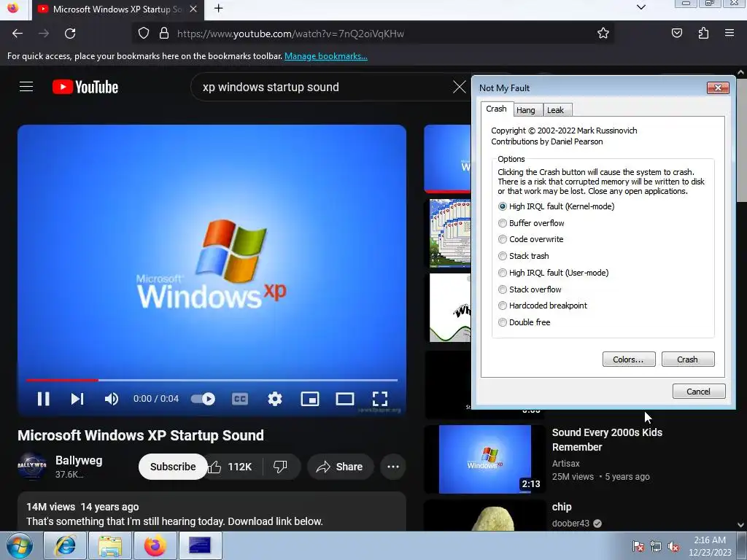747x560 pixels.
Task: Toggle closed captions CC button
Action: click(239, 399)
